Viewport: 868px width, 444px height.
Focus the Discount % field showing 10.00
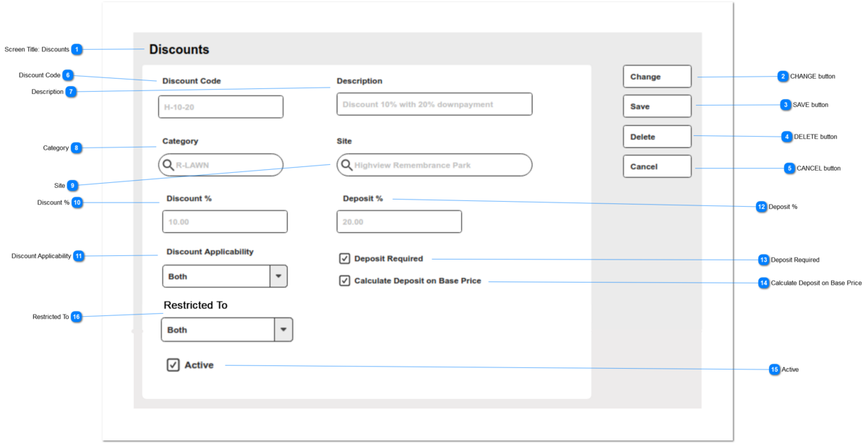click(225, 221)
